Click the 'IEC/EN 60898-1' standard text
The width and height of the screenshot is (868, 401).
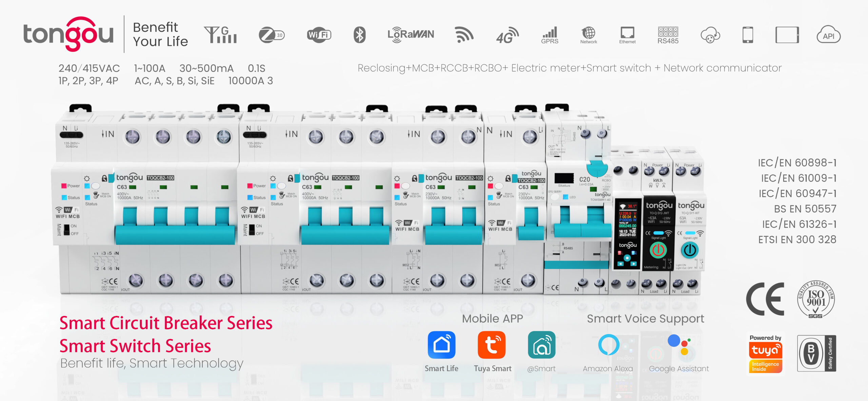797,163
